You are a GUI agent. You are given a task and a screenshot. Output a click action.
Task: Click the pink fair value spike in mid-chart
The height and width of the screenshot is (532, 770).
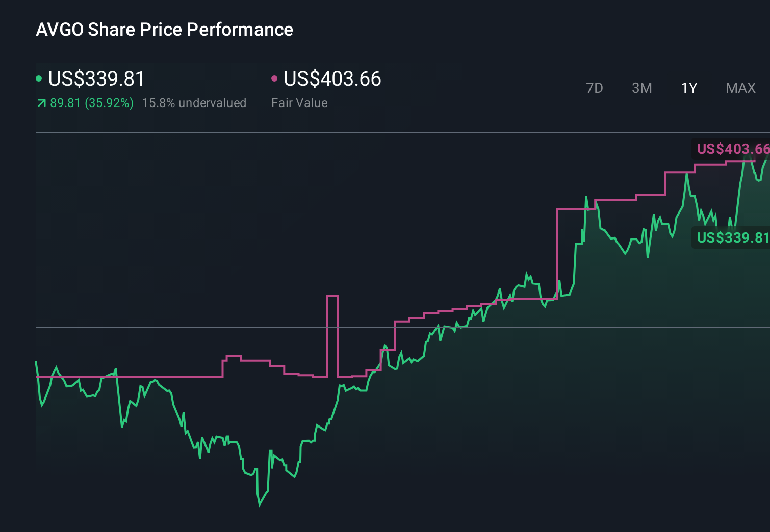333,296
